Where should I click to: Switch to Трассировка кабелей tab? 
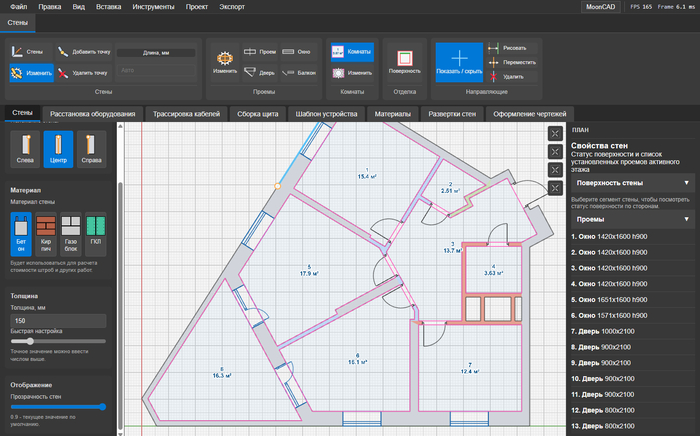point(186,114)
